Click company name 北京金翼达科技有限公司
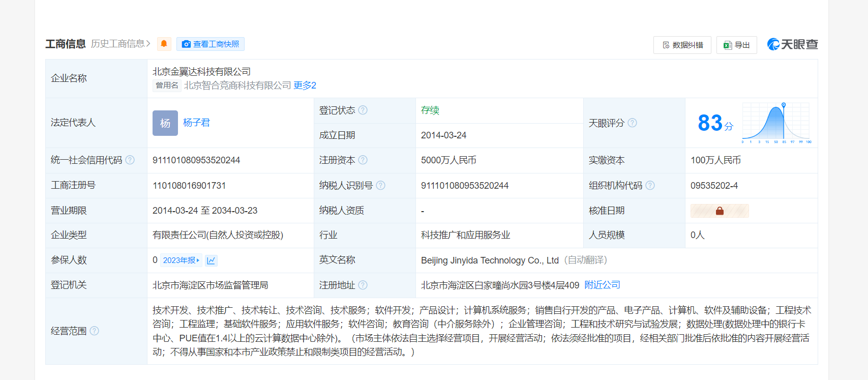868x380 pixels. pos(202,72)
